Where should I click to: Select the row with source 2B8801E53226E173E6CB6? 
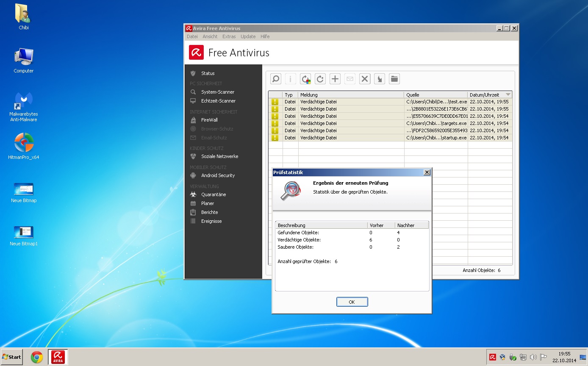tap(390, 109)
